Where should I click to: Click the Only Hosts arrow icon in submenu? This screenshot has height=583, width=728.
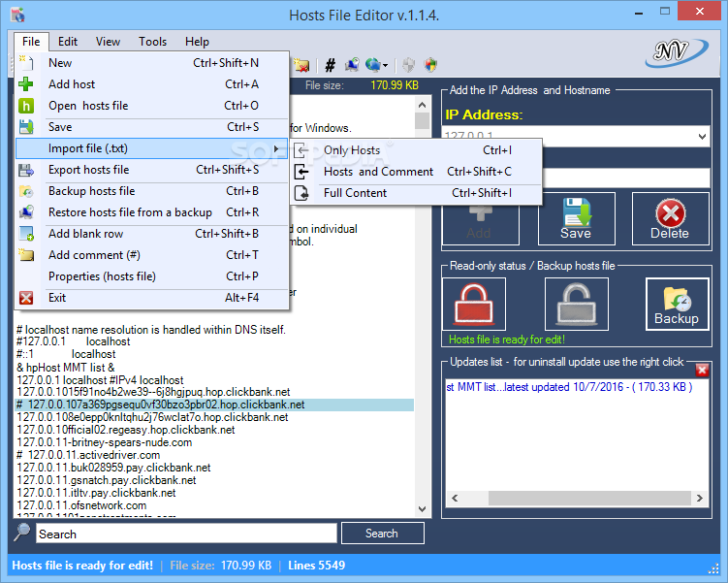301,150
